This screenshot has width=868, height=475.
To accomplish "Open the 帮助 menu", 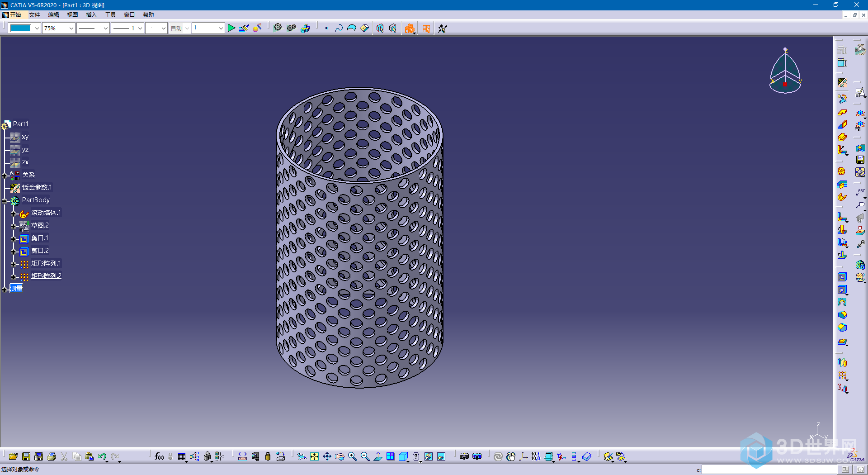I will [148, 14].
